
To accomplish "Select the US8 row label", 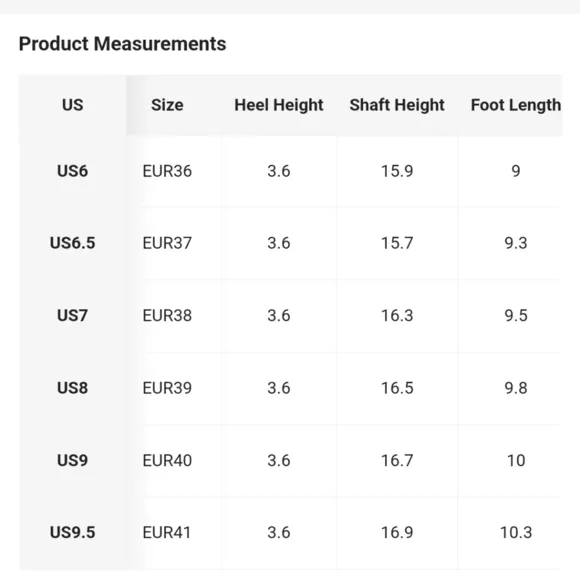I will coord(72,388).
